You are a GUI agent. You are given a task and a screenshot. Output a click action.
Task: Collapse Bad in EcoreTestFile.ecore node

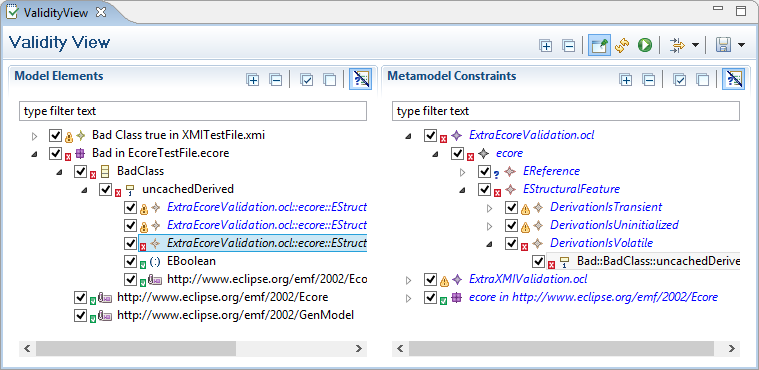click(x=34, y=154)
